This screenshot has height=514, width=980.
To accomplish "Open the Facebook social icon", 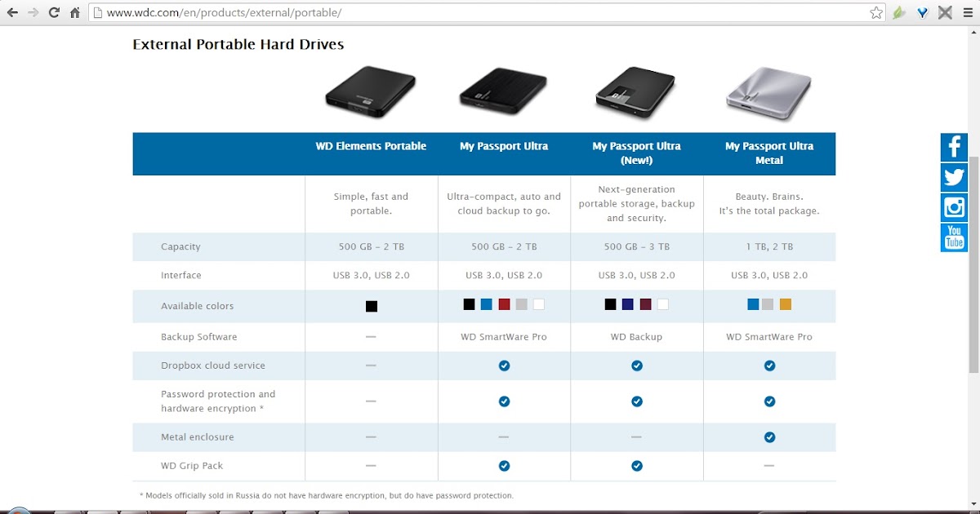I will 954,147.
